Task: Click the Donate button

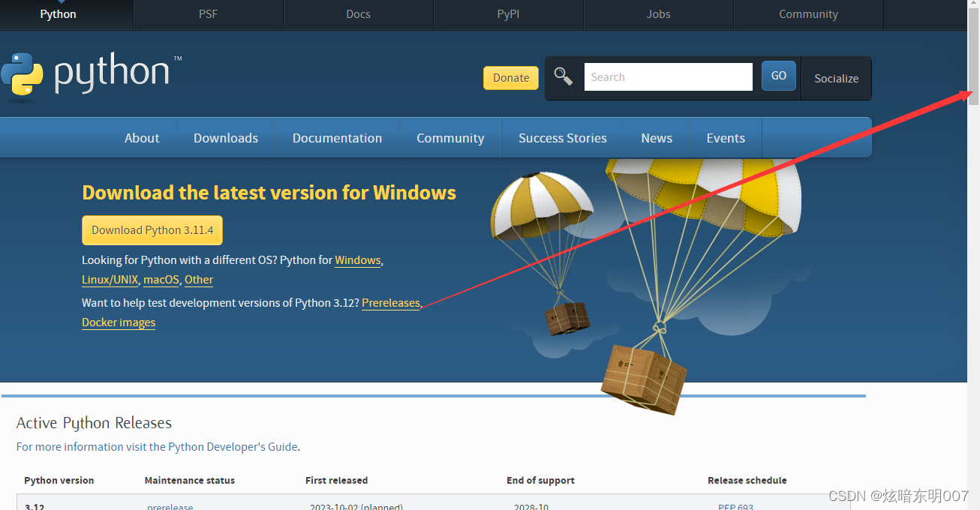Action: point(511,78)
